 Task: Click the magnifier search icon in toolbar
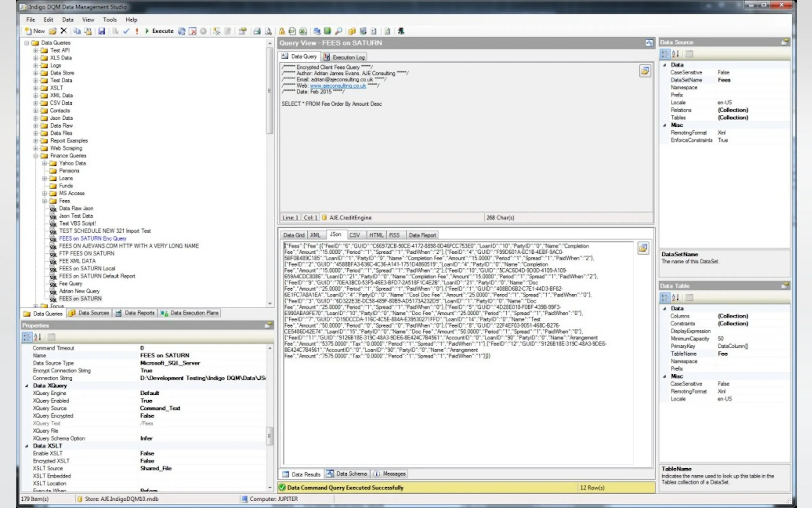[x=339, y=31]
